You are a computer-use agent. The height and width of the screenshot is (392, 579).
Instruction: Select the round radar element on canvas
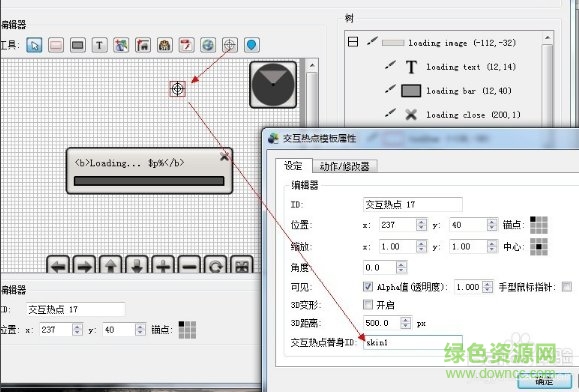click(x=273, y=85)
